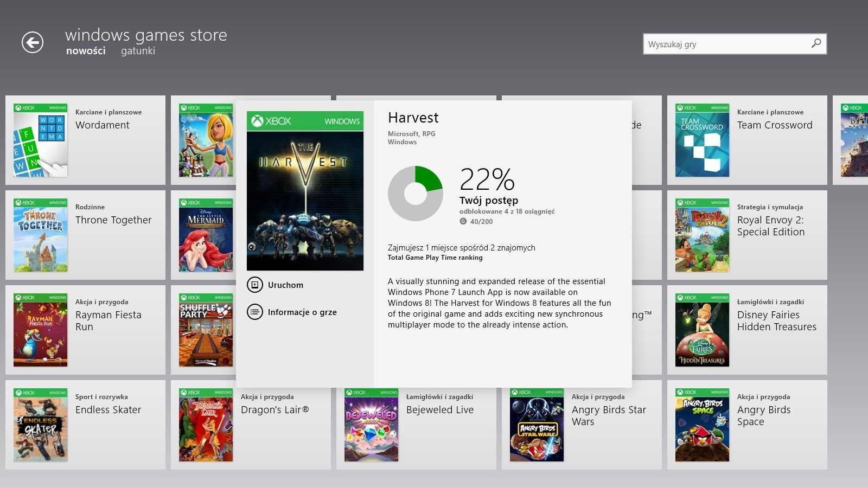Click 'Total Game Play Time ranking' text

435,258
